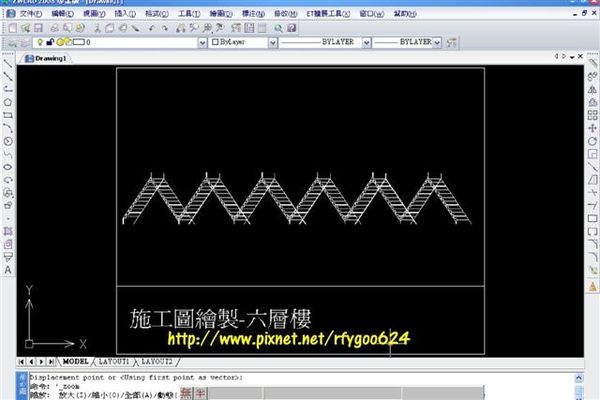Switch to the MODEL tab
Viewport: 600px width, 400px height.
click(75, 361)
